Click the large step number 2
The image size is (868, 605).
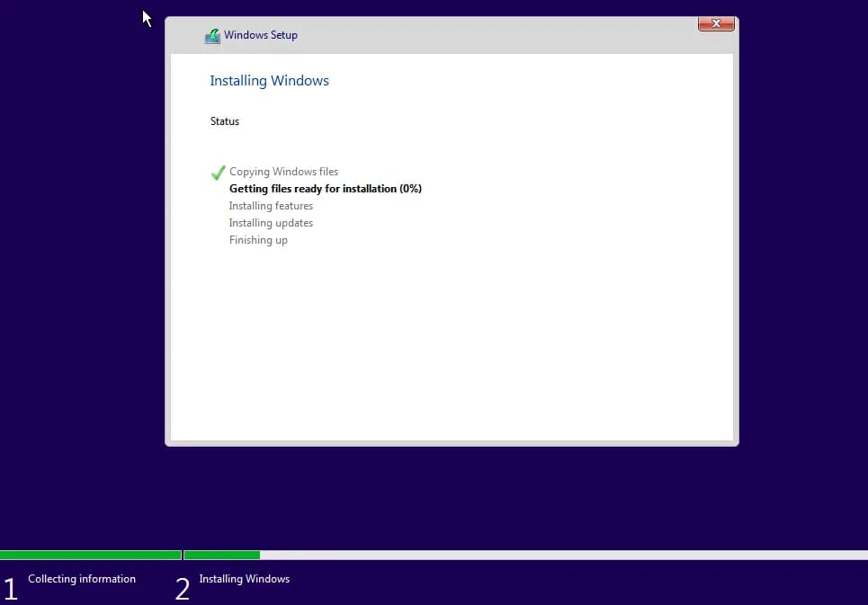[183, 590]
